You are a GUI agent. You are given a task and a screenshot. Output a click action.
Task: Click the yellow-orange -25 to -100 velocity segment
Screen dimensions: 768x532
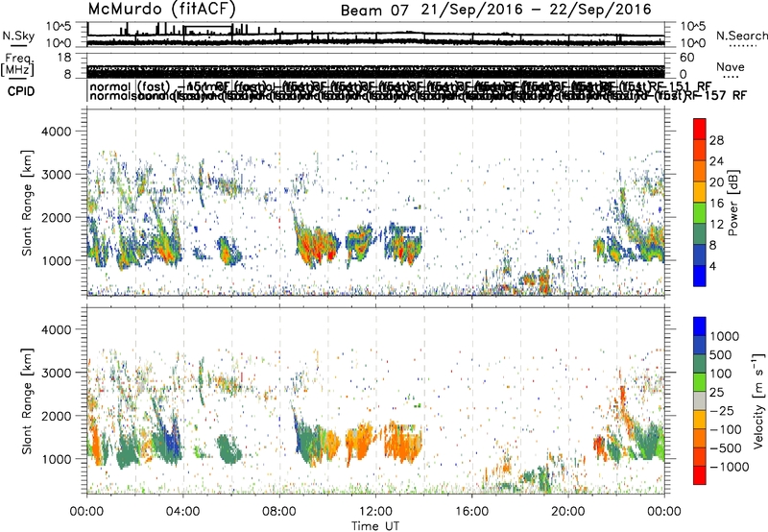point(700,420)
